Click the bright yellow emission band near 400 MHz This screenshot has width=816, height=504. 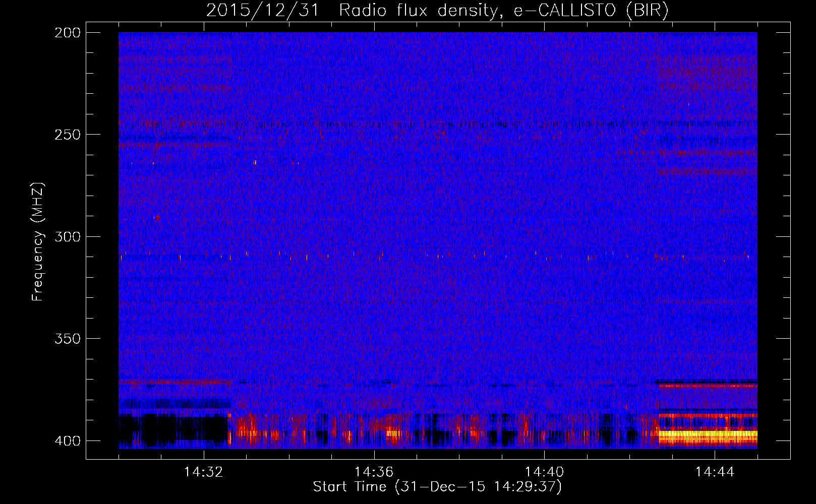pos(708,434)
